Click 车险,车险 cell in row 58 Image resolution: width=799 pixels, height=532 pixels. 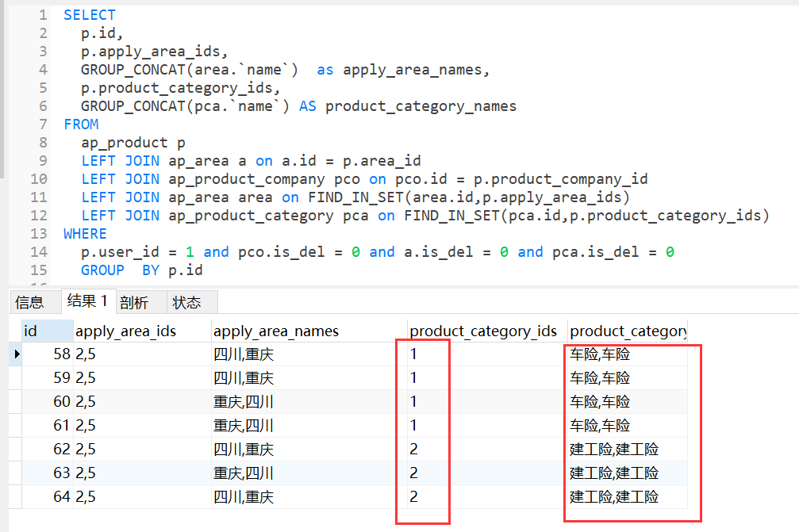[x=628, y=354]
